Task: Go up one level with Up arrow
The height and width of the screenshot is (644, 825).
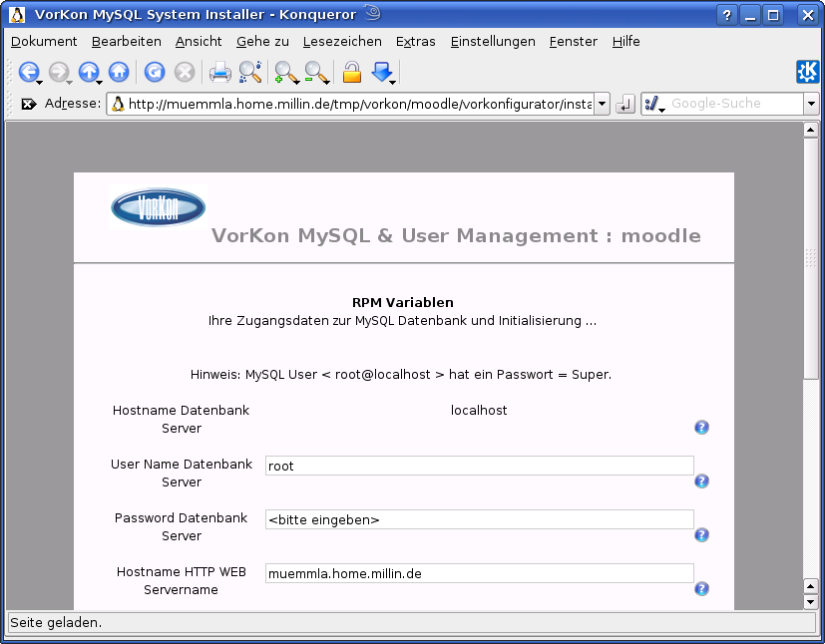Action: (x=89, y=72)
